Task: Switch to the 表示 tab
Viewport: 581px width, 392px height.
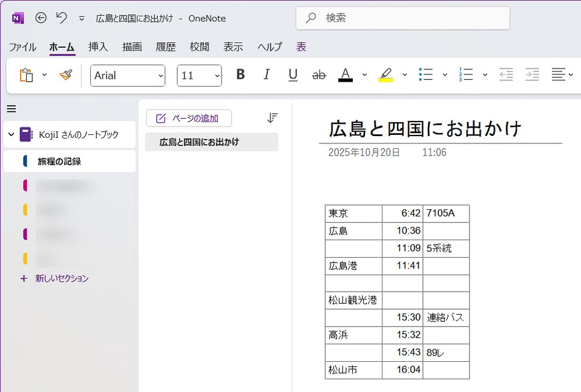Action: tap(233, 47)
